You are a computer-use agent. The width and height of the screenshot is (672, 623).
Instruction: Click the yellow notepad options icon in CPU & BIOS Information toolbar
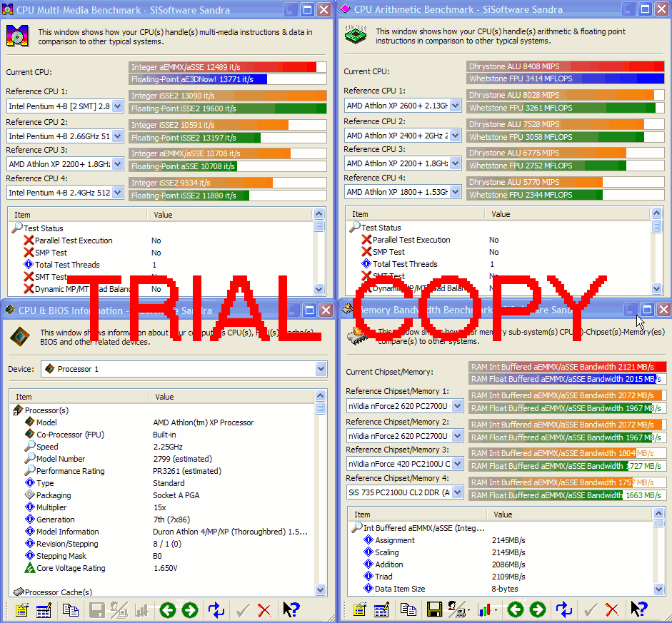[21, 609]
